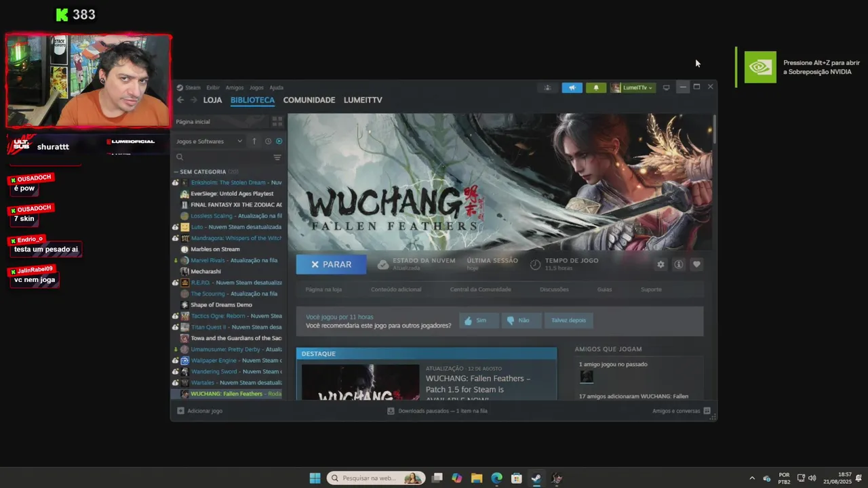
Task: Select Tactics Ogre: Reborn
Action: [x=228, y=316]
